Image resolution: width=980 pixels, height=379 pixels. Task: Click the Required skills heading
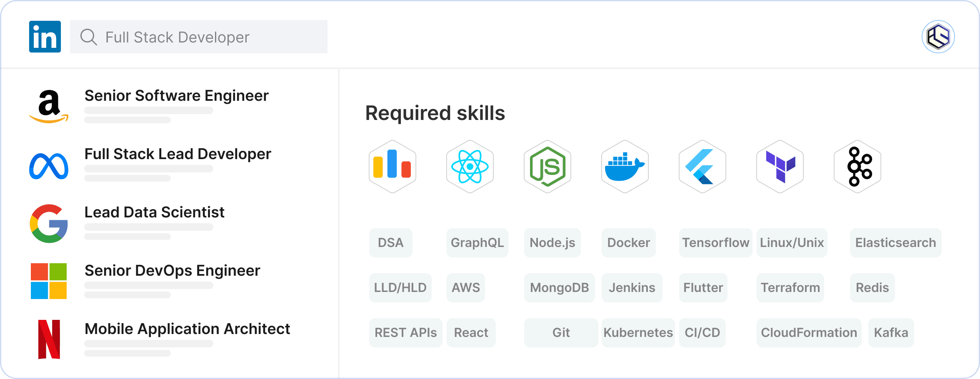[x=435, y=113]
